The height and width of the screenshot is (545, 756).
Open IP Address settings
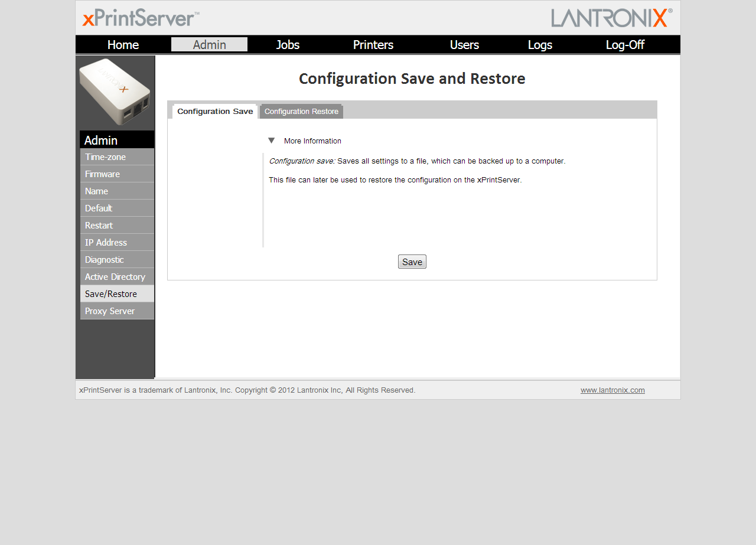(x=117, y=243)
